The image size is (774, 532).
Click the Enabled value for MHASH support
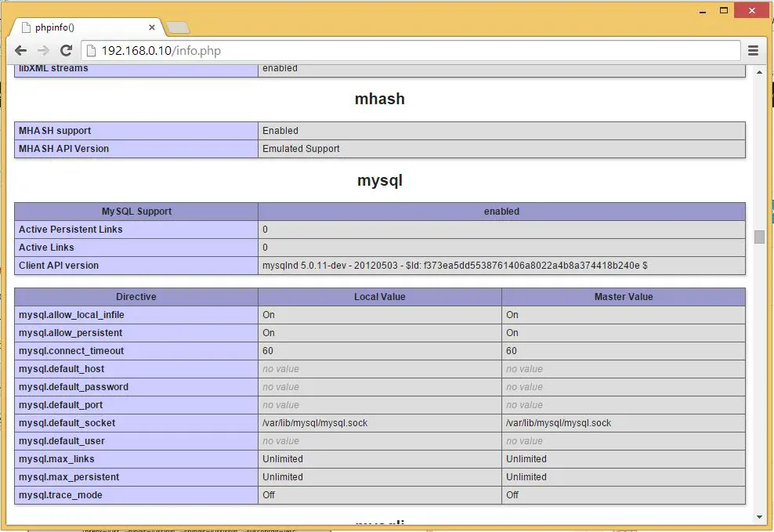click(280, 131)
